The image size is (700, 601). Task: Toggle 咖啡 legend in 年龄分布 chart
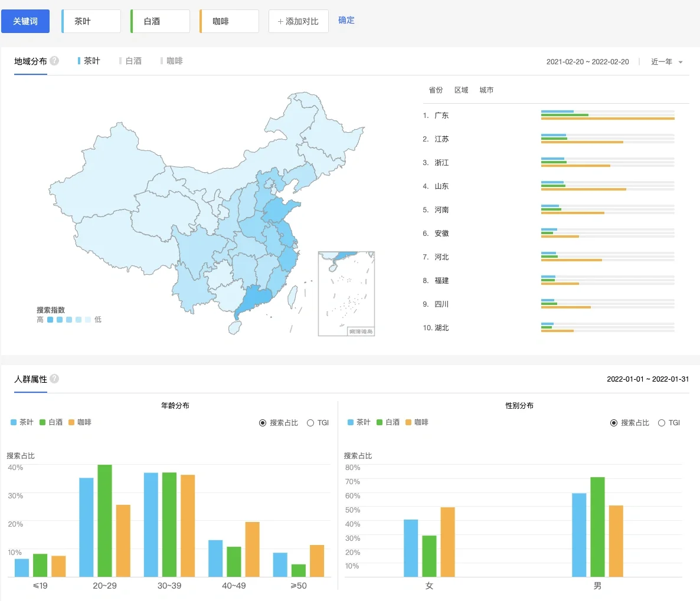click(x=80, y=422)
